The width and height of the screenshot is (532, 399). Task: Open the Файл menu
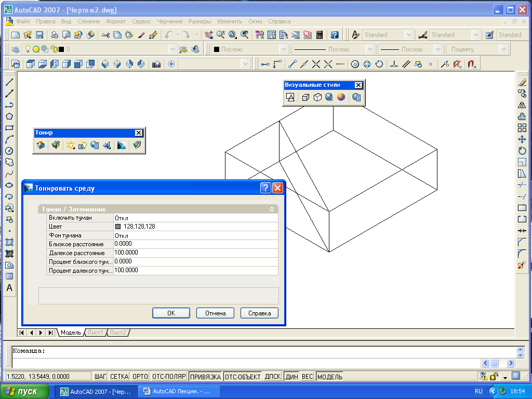pyautogui.click(x=23, y=21)
